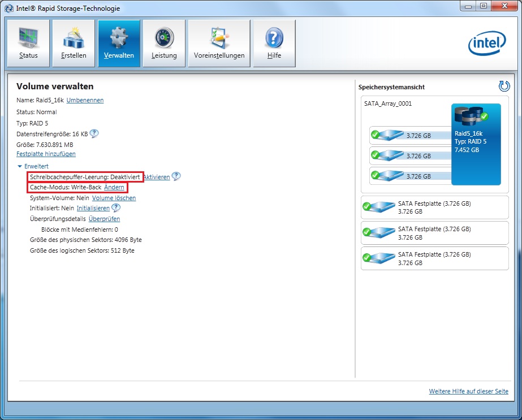Click Aktivieren for Schreibcachepuffer-Leerung

pos(157,177)
